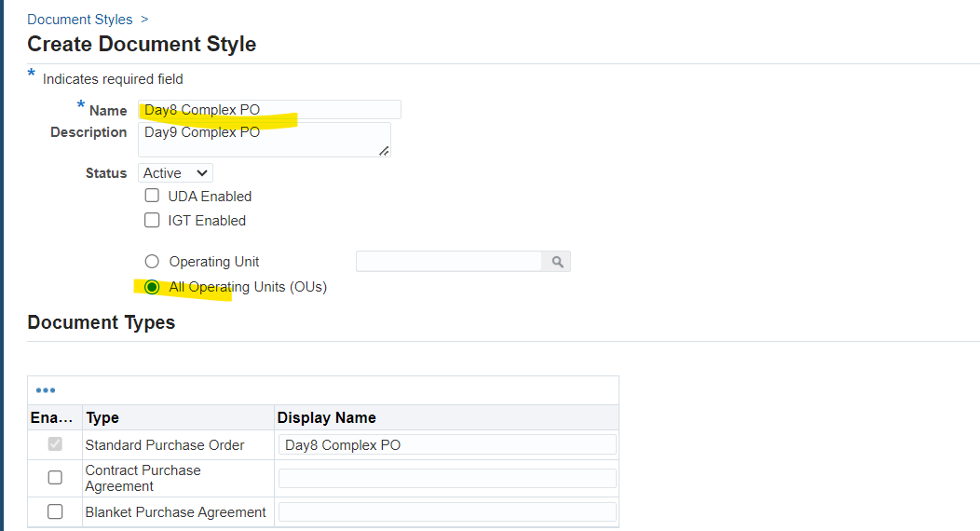Choose All Operating Units (OUs) radio option
This screenshot has width=980, height=531.
point(152,287)
